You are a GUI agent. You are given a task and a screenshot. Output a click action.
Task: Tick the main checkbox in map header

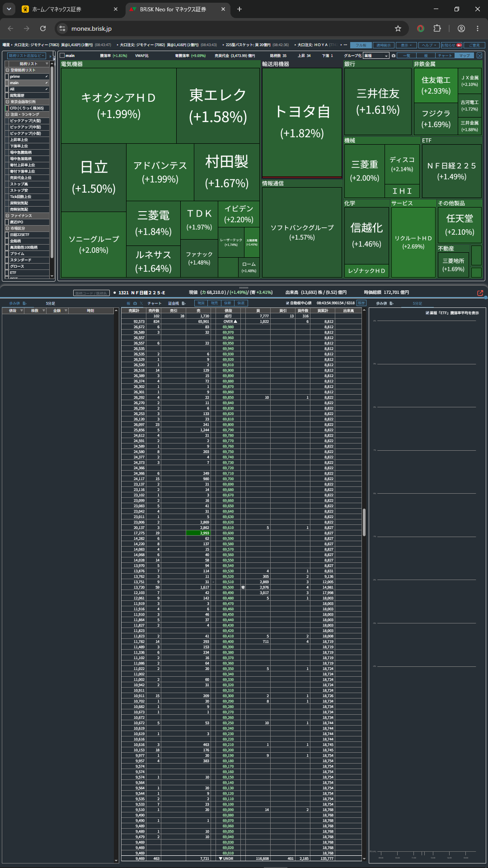[x=62, y=56]
